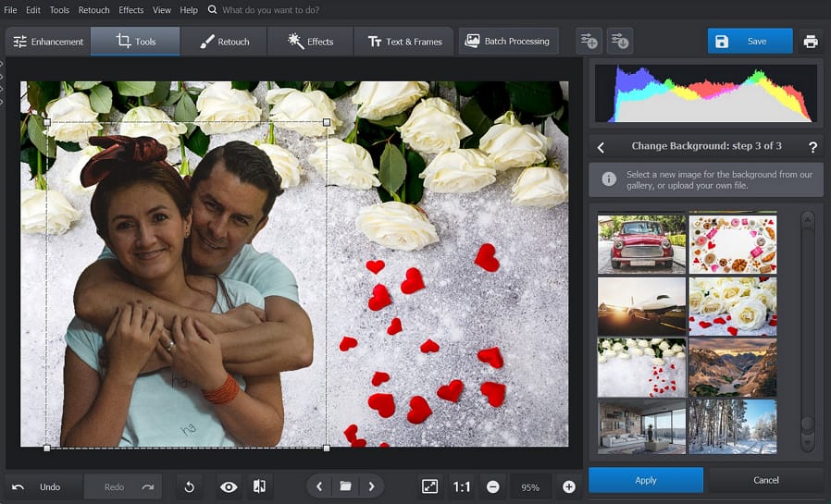Select the white roses and hearts background
831x504 pixels.
pyautogui.click(x=641, y=367)
